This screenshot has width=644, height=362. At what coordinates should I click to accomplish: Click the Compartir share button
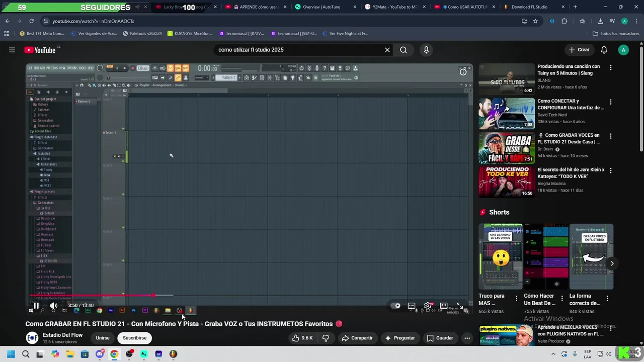pos(357,338)
